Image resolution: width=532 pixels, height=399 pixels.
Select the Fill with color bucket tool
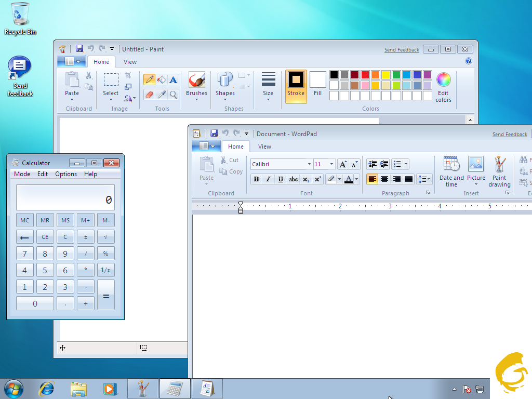pos(161,79)
